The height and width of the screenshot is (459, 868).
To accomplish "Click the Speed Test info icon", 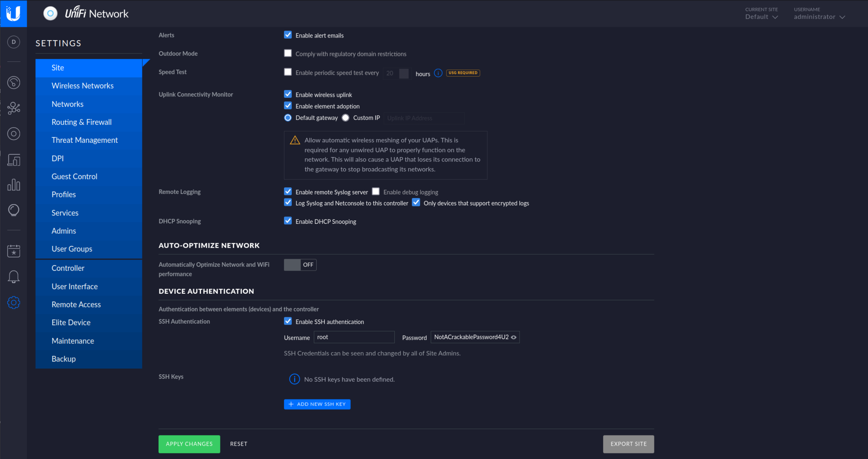I will tap(438, 73).
